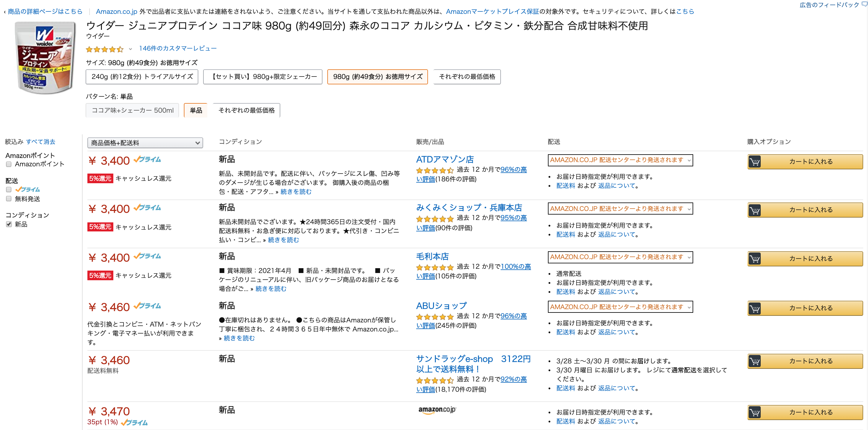Click サンドラッグe-shop seller star rating
The height and width of the screenshot is (430, 868).
(x=435, y=381)
